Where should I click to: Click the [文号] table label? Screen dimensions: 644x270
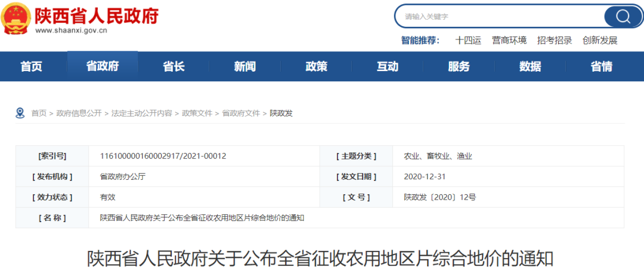[356, 197]
